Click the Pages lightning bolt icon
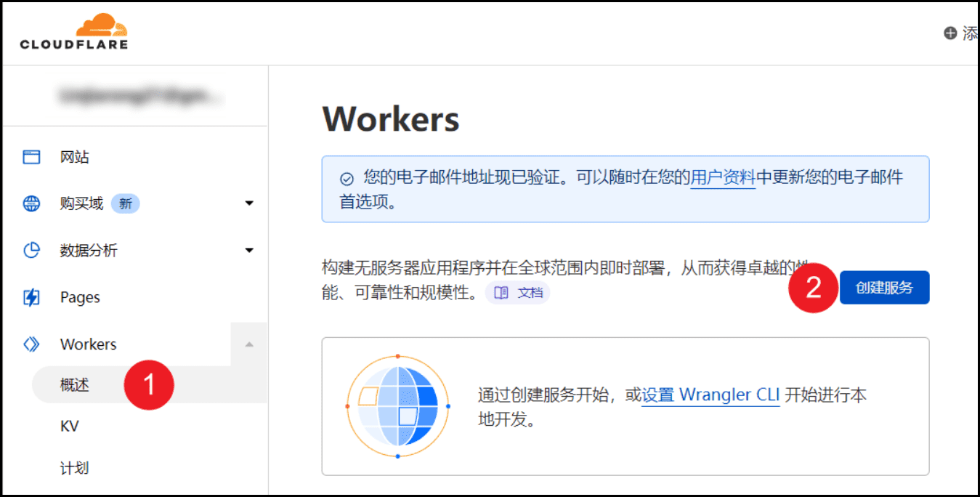The height and width of the screenshot is (497, 980). 31,297
